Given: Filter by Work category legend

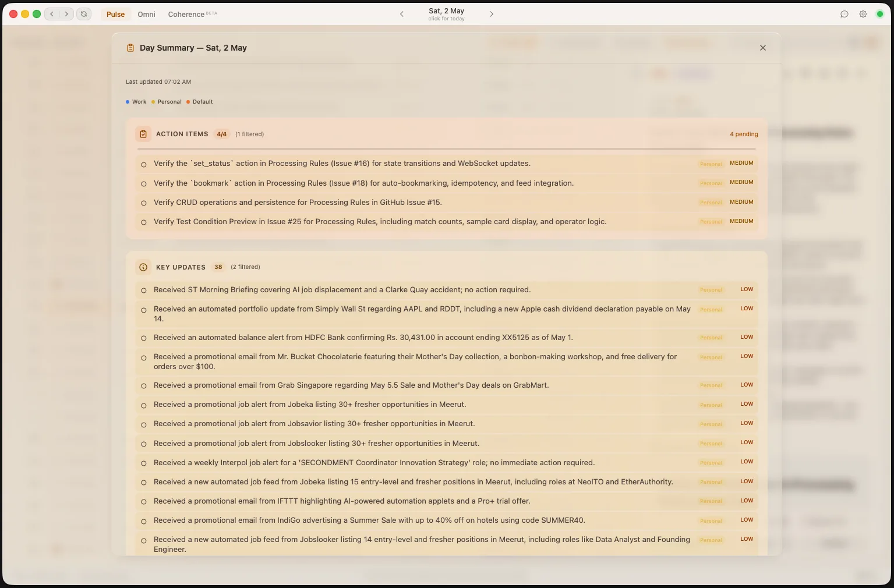Looking at the screenshot, I should (136, 102).
